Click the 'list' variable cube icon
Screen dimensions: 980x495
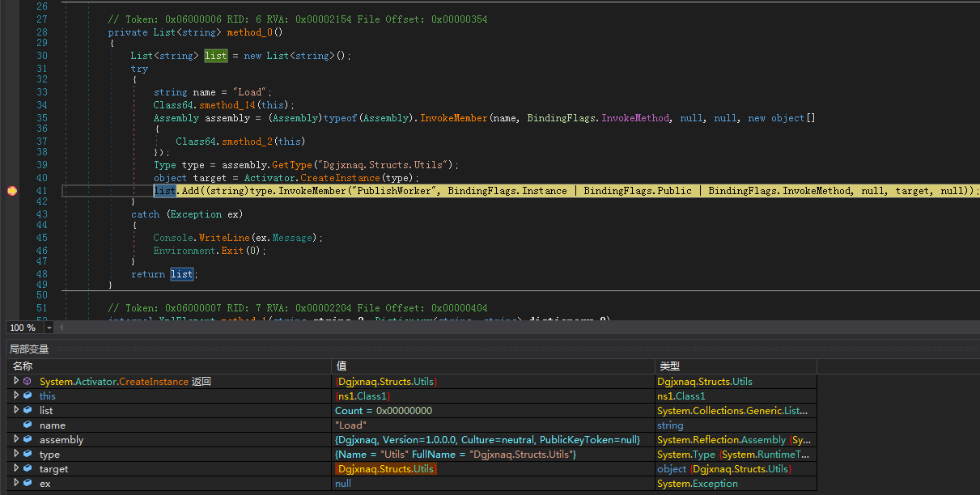coord(28,410)
